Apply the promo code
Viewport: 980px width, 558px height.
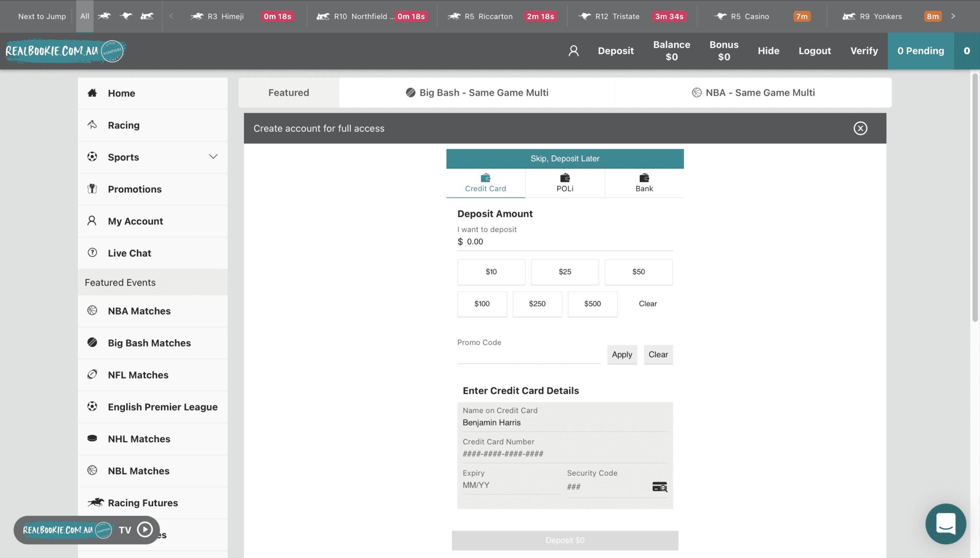pos(622,355)
